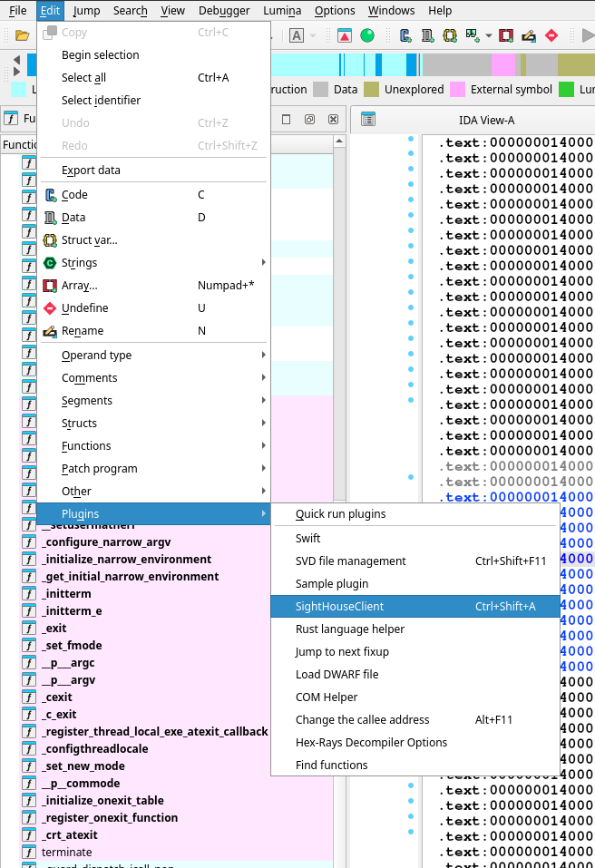The width and height of the screenshot is (595, 868).
Task: Open the Options menu
Action: 335,11
